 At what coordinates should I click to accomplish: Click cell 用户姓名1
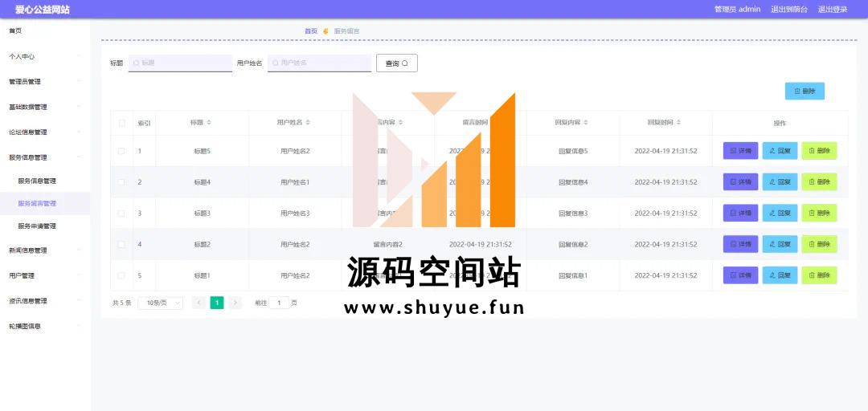click(295, 182)
